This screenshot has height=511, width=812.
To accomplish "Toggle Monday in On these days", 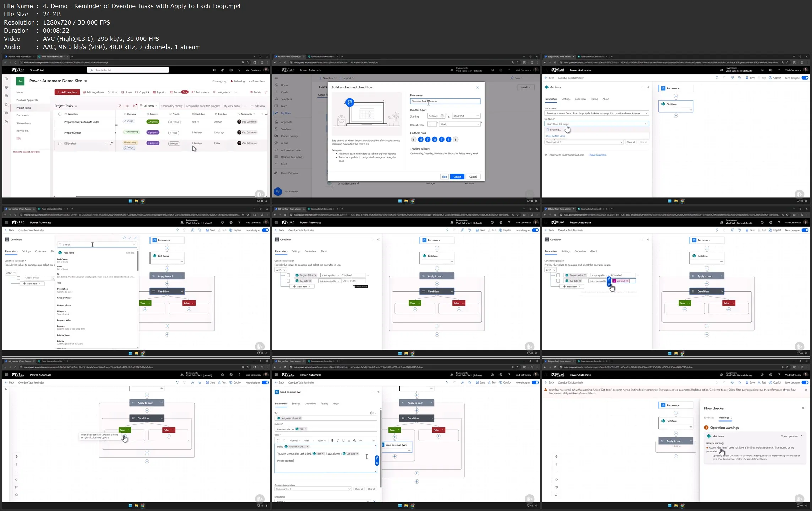I will (x=421, y=140).
